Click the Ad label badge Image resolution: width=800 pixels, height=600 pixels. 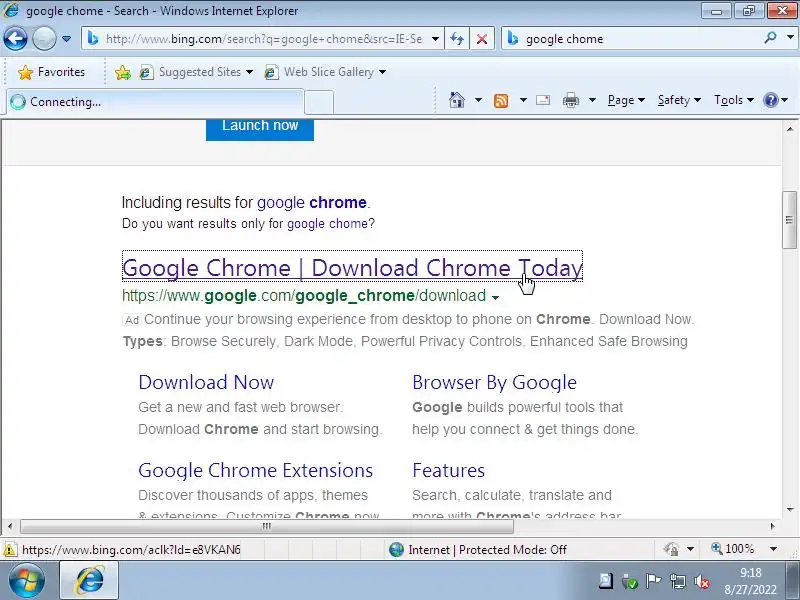132,320
